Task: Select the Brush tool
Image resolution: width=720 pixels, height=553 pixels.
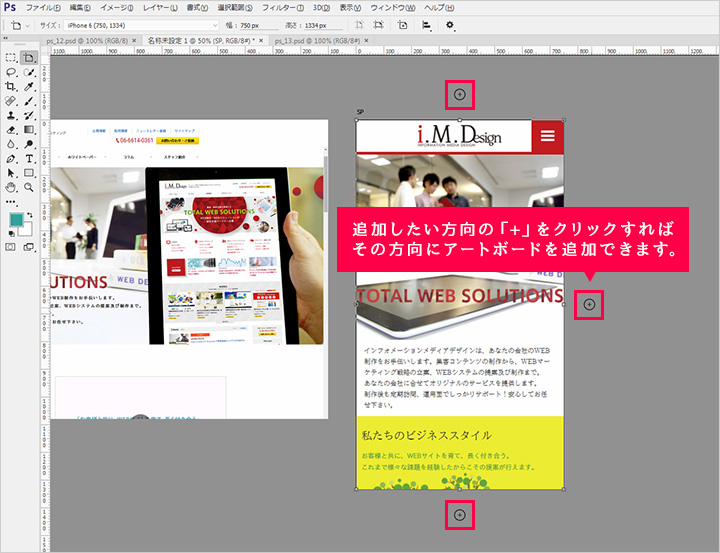Action: (28, 101)
